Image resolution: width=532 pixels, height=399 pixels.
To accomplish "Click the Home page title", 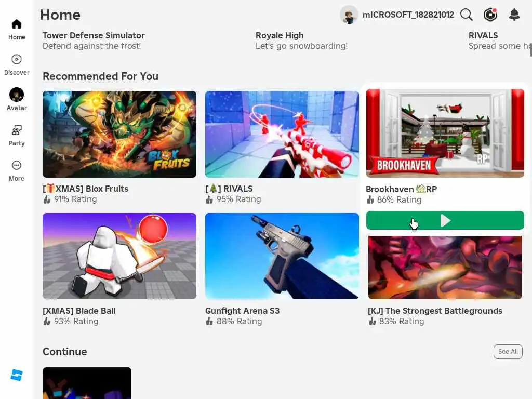I will pyautogui.click(x=60, y=15).
